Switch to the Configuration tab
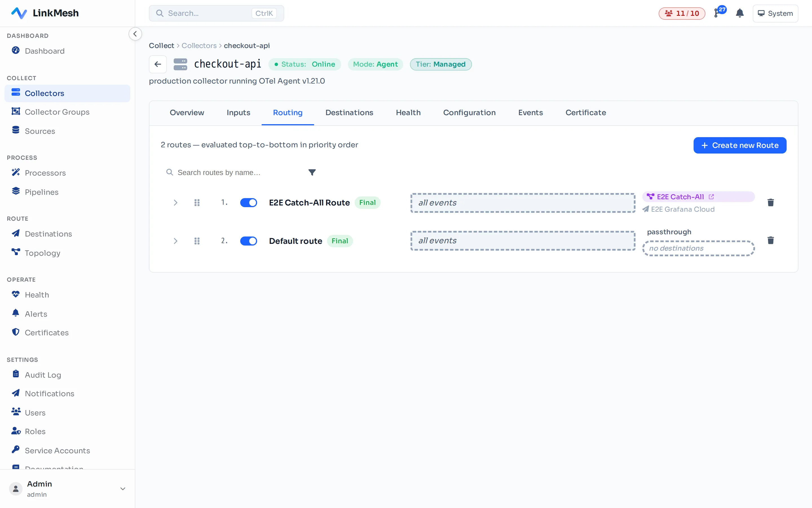Viewport: 812px width, 508px height. [x=469, y=113]
